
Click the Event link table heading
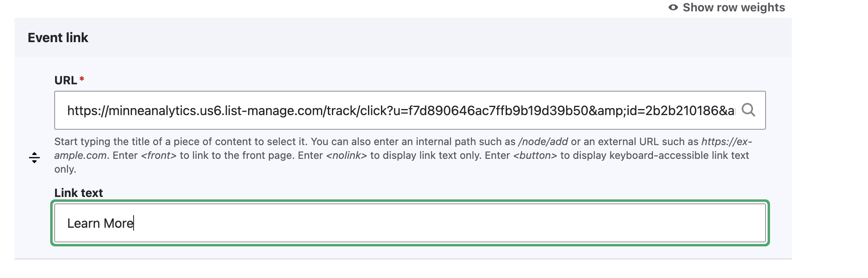coord(58,38)
